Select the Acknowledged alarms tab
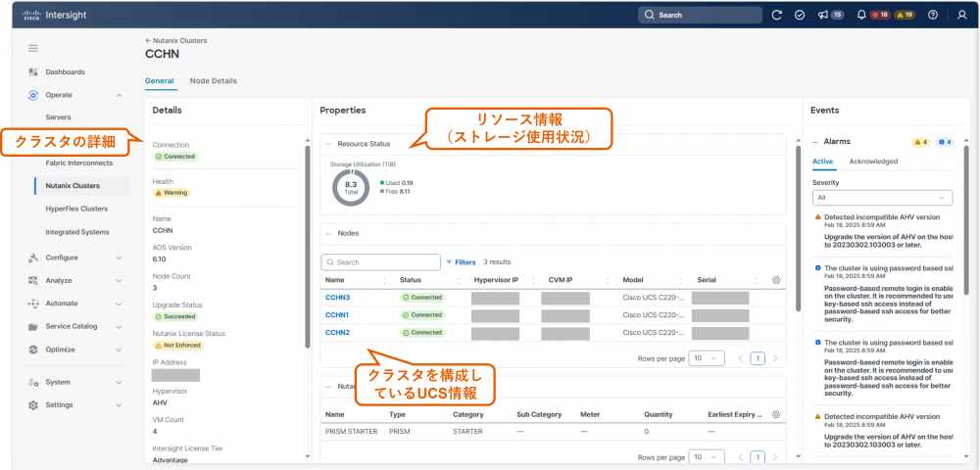Image resolution: width=980 pixels, height=470 pixels. tap(873, 162)
